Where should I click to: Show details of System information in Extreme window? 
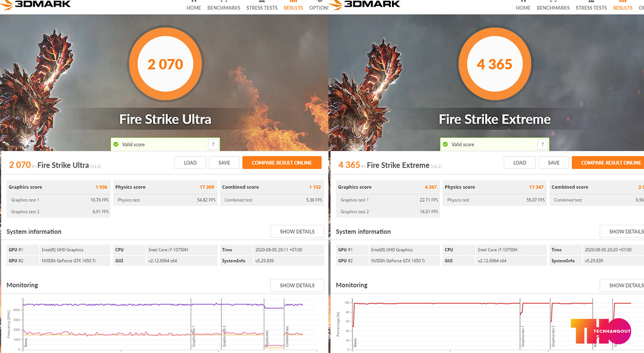(x=622, y=232)
